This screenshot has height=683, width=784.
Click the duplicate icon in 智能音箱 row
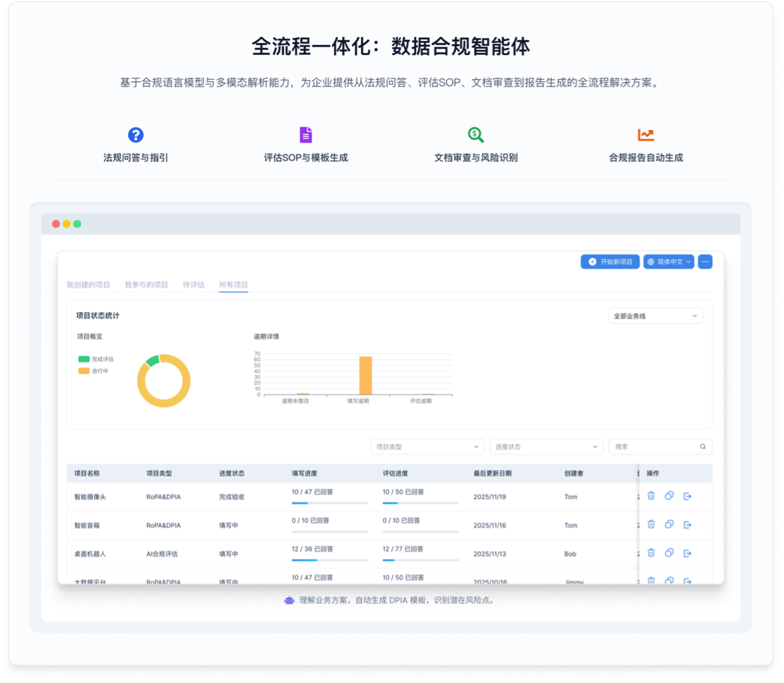pyautogui.click(x=669, y=524)
